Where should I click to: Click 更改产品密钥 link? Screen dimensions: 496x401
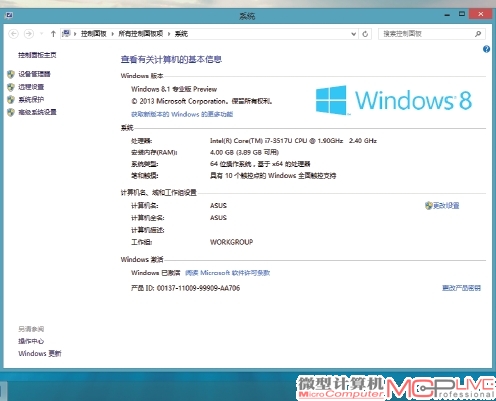coord(461,288)
